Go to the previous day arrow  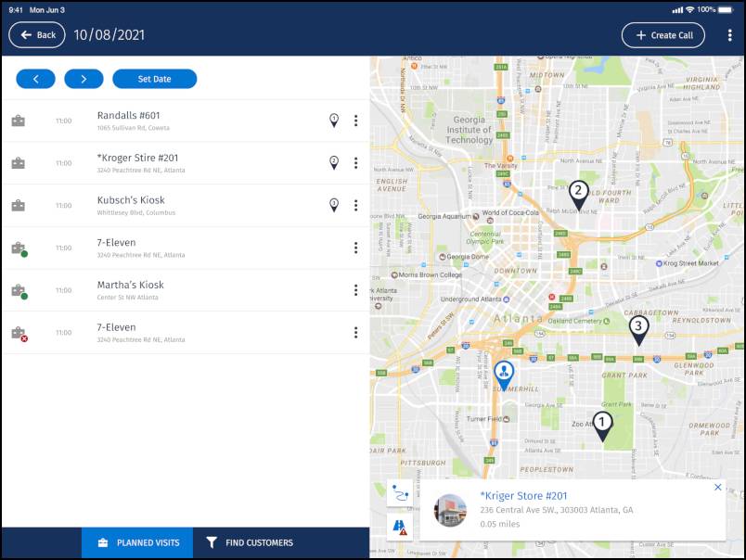[x=35, y=79]
